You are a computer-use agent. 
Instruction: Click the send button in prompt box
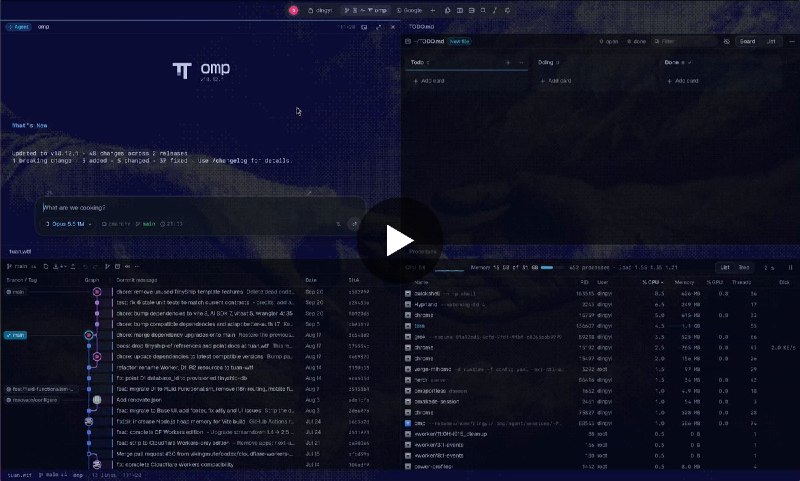(x=354, y=224)
